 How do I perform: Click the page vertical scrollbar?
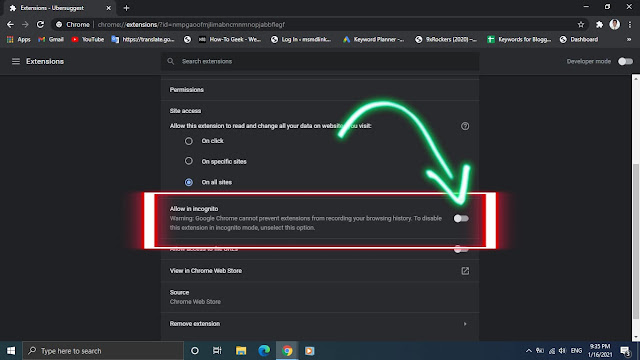point(636,241)
